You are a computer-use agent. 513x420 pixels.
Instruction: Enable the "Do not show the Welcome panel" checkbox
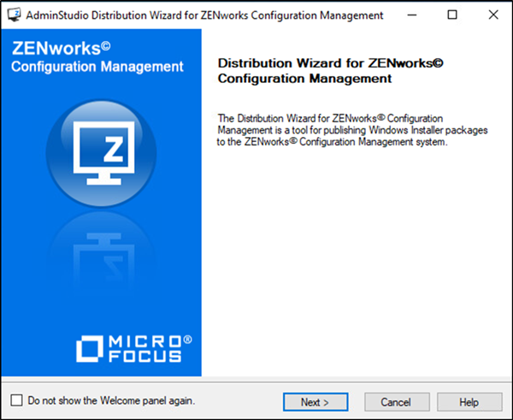click(17, 400)
